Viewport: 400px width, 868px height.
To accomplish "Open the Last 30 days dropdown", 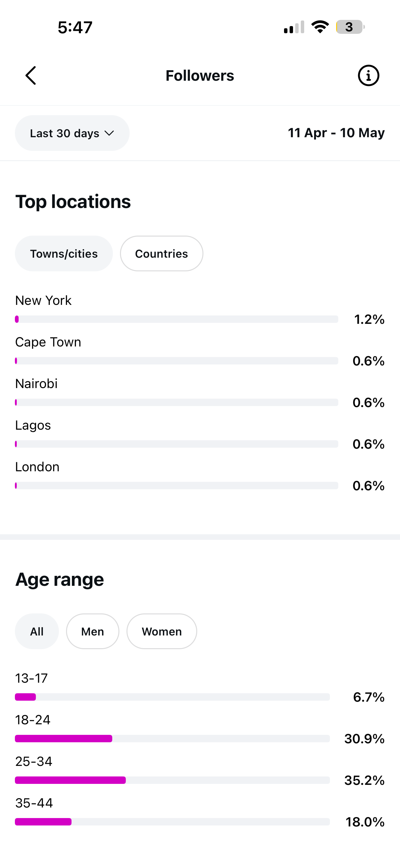I will pyautogui.click(x=72, y=133).
